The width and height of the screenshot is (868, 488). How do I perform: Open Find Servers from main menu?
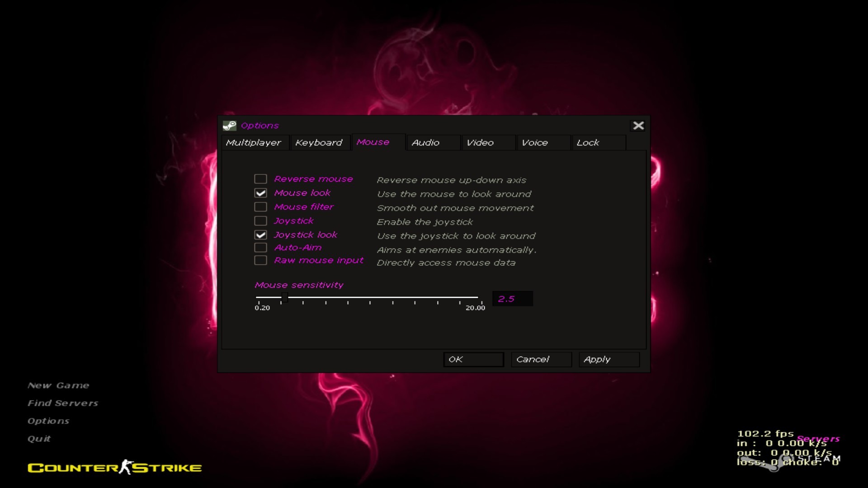(63, 403)
